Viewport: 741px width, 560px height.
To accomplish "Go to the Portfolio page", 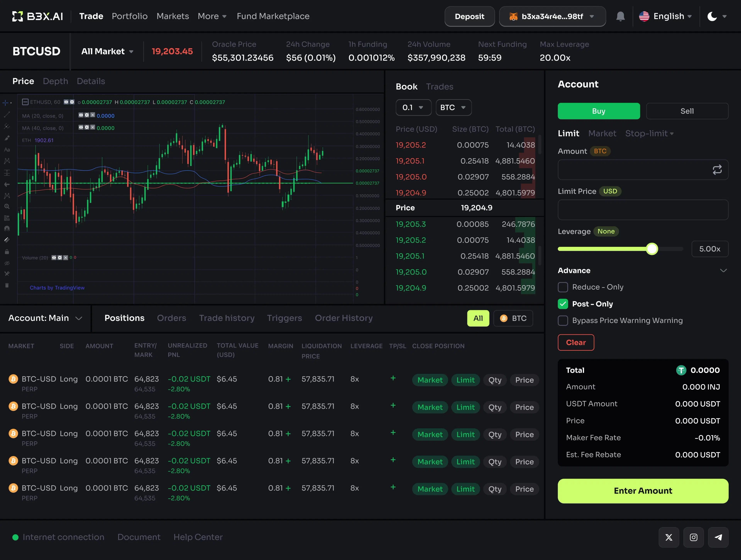I will click(x=130, y=16).
